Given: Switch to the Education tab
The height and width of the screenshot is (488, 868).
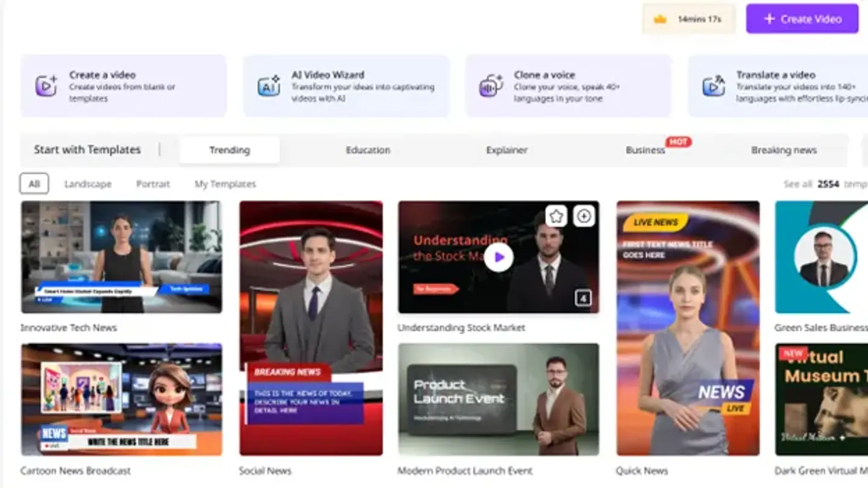Looking at the screenshot, I should click(368, 150).
